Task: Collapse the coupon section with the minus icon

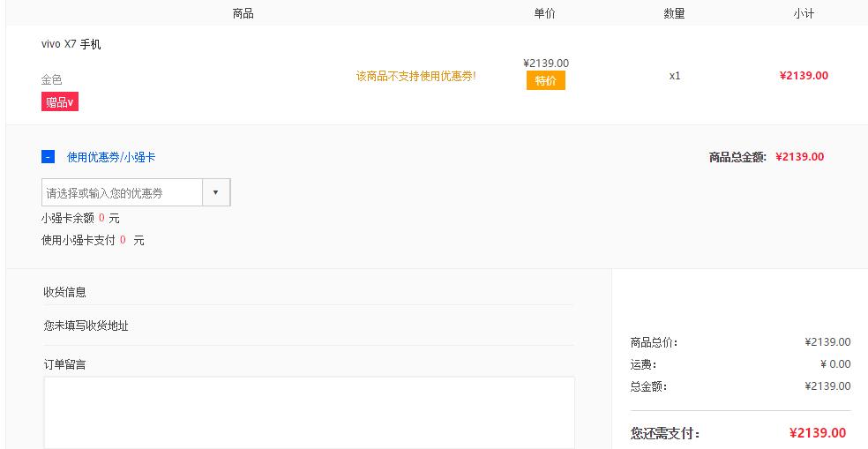Action: (x=48, y=157)
